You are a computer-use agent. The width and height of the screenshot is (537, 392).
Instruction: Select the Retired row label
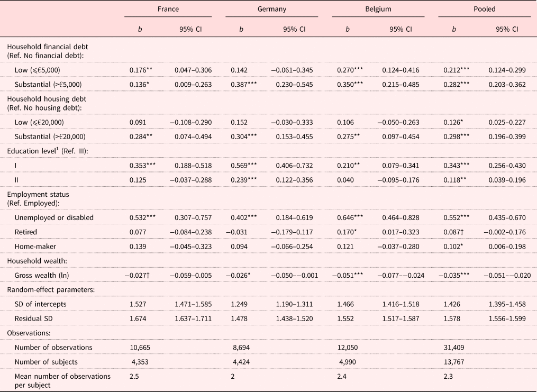click(26, 231)
